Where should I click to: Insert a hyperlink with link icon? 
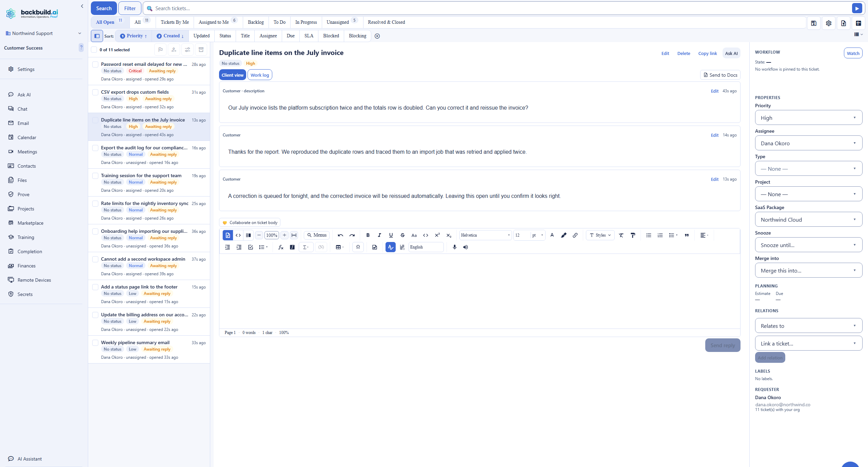tap(575, 235)
